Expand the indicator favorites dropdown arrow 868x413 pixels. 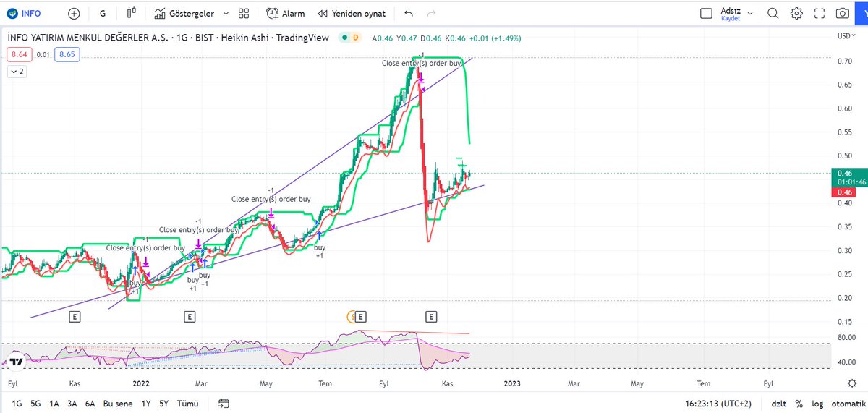(226, 13)
